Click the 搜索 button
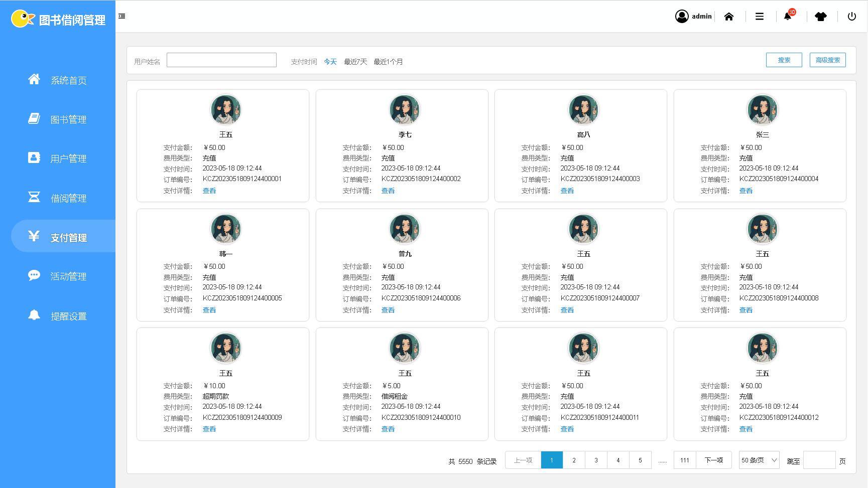868x488 pixels. [x=783, y=60]
